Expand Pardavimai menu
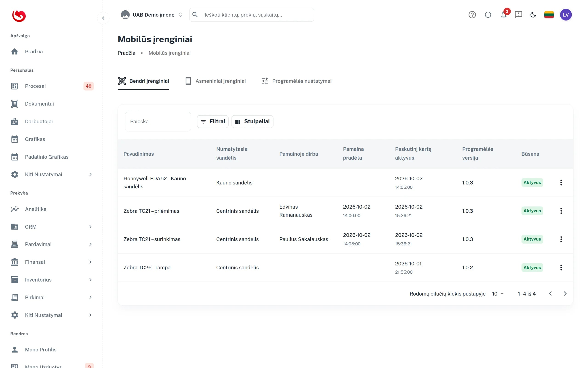The image size is (588, 368). (51, 244)
